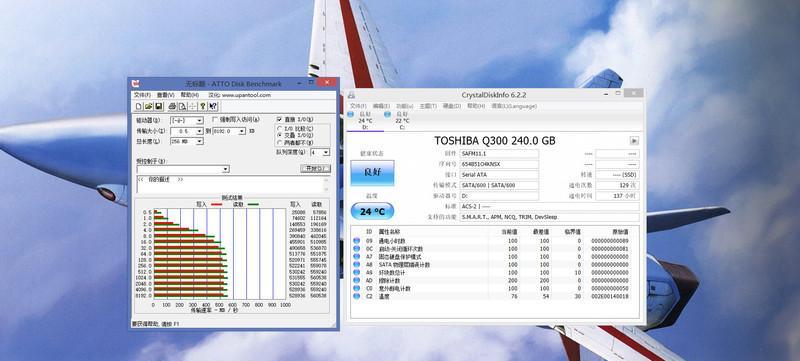Click the Serial ATA interface field
Screen dimensions: 800x361
(x=499, y=175)
